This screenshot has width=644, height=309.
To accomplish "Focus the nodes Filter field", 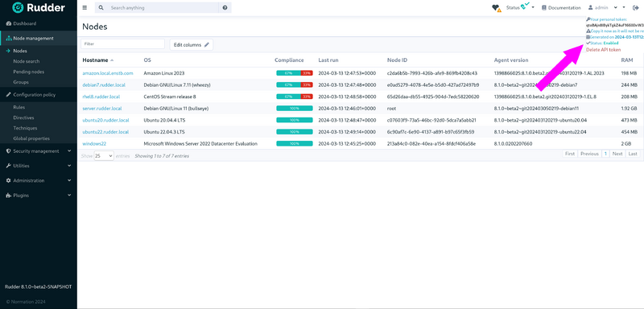I will click(123, 44).
